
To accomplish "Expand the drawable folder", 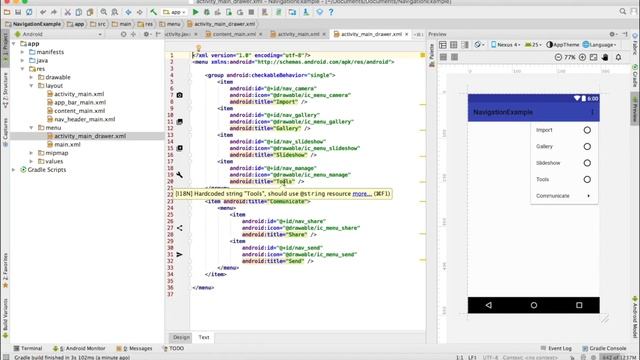I will coord(31,77).
